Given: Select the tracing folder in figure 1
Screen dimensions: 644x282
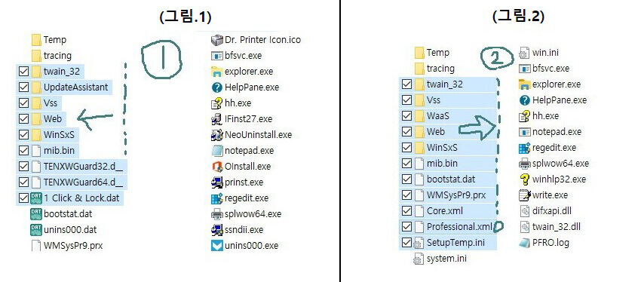Looking at the screenshot, I should click(51, 55).
